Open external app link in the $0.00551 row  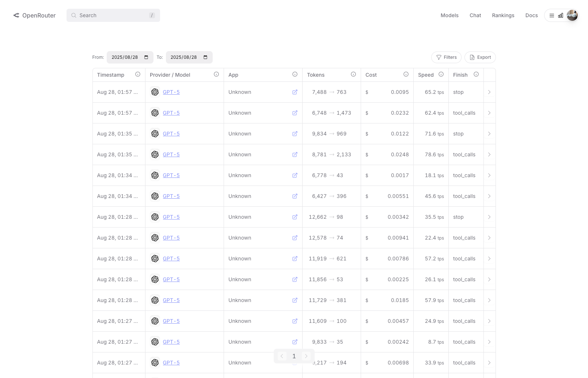pos(295,196)
